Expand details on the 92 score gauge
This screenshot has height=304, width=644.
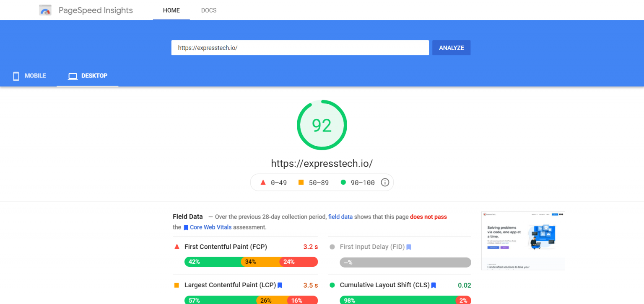tap(322, 125)
